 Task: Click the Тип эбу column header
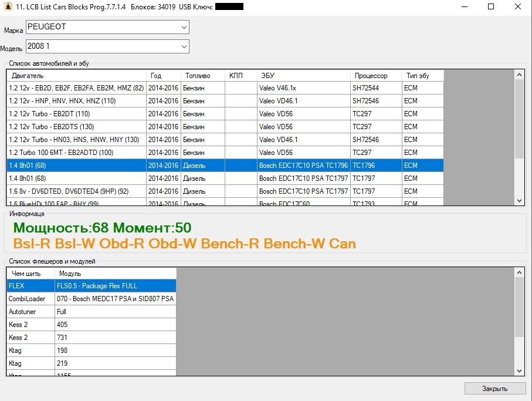click(x=423, y=75)
